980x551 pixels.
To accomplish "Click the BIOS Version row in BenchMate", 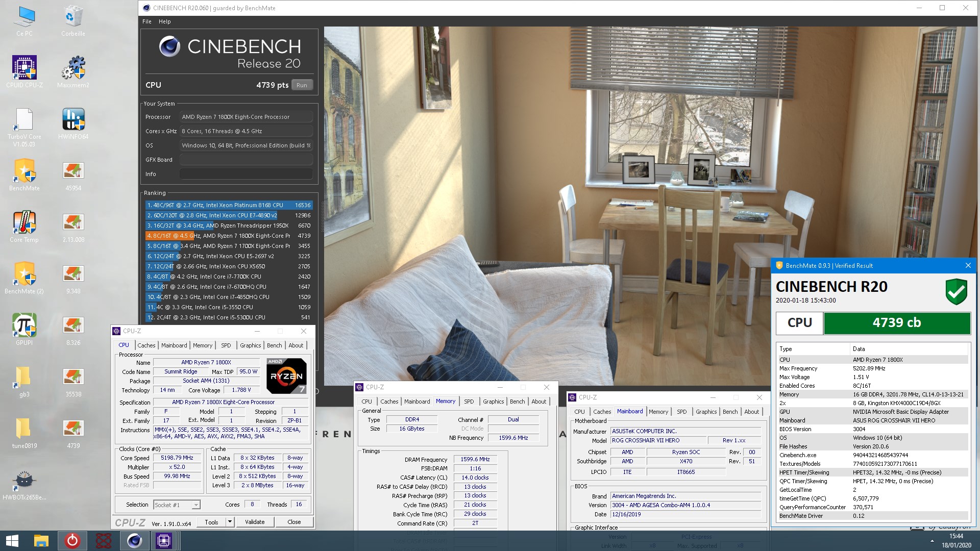I will [873, 429].
